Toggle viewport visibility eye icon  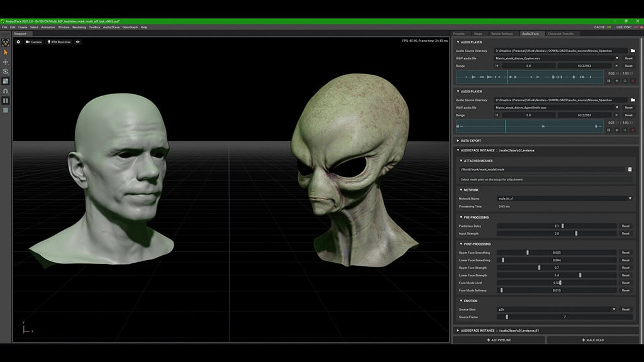(x=78, y=41)
